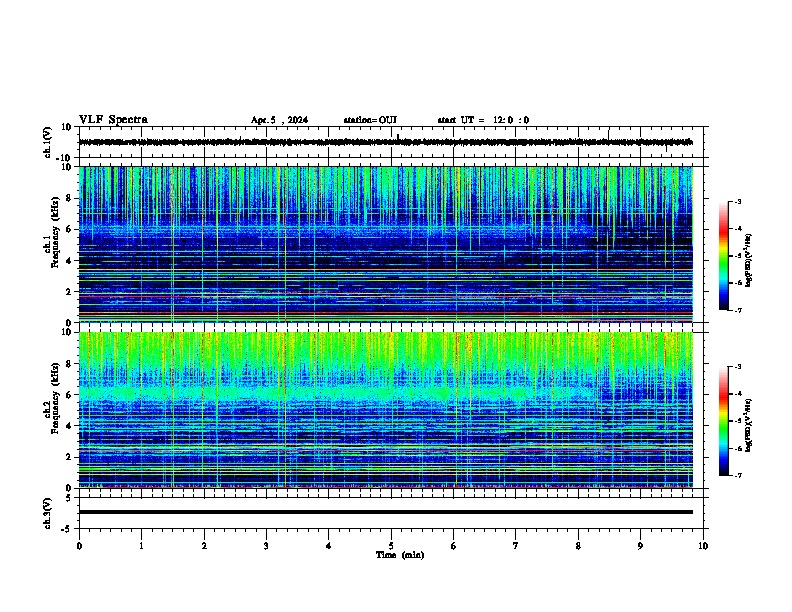Select the "Apr. 5, 2024" date text

click(279, 120)
